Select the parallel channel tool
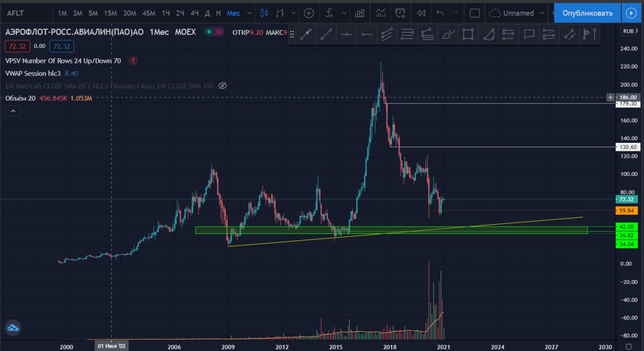Viewport: 644px width, 351px height. 387,34
